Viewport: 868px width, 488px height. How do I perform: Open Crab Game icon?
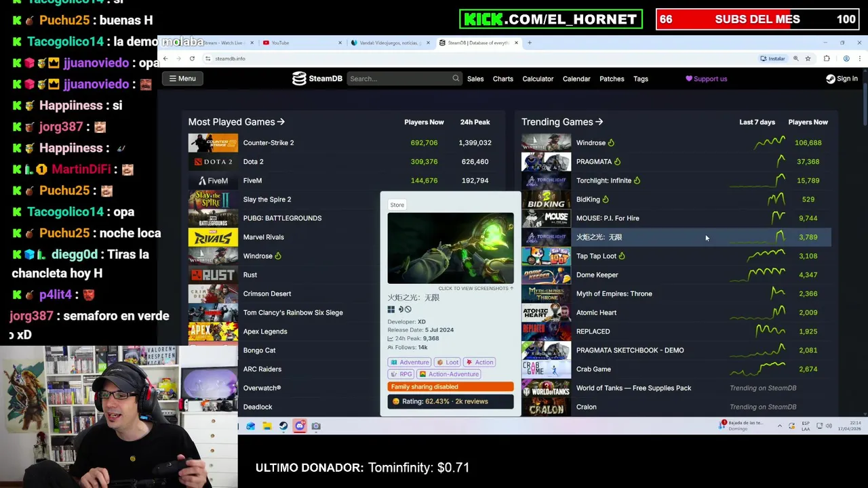[x=546, y=369]
